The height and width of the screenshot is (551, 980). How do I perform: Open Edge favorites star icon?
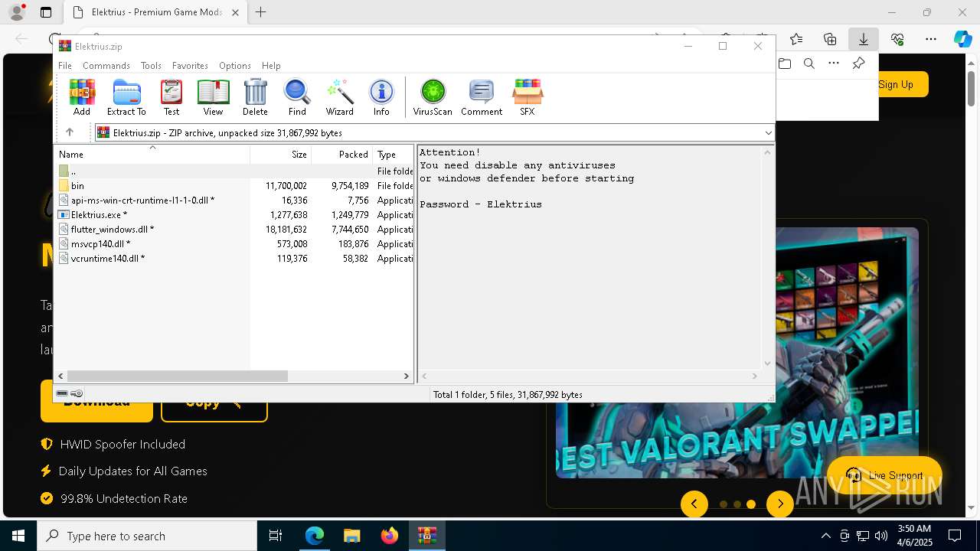(x=796, y=39)
